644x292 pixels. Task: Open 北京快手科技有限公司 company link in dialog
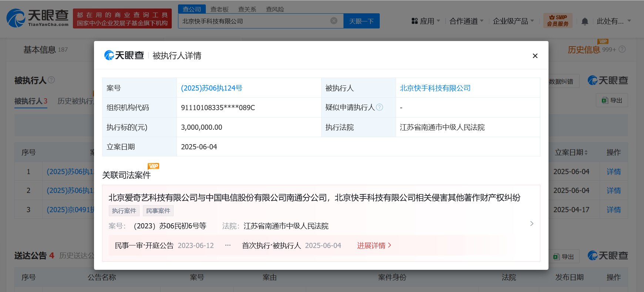[x=435, y=88]
